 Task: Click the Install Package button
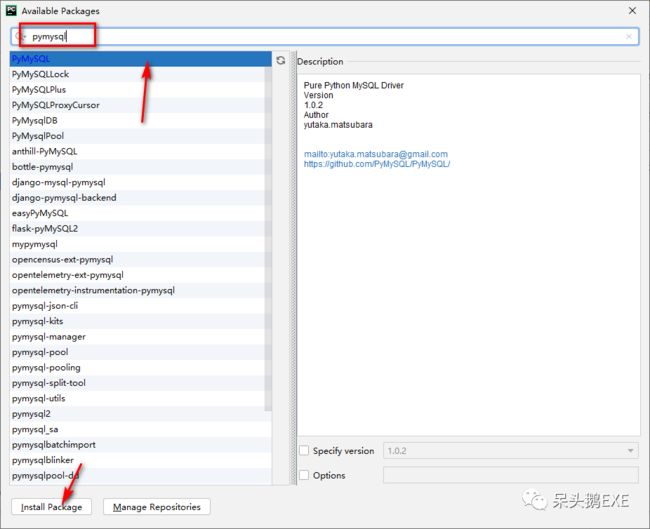pos(51,507)
